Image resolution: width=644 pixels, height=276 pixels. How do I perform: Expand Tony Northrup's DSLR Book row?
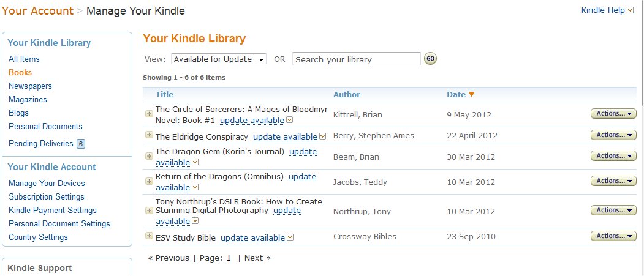pyautogui.click(x=148, y=210)
